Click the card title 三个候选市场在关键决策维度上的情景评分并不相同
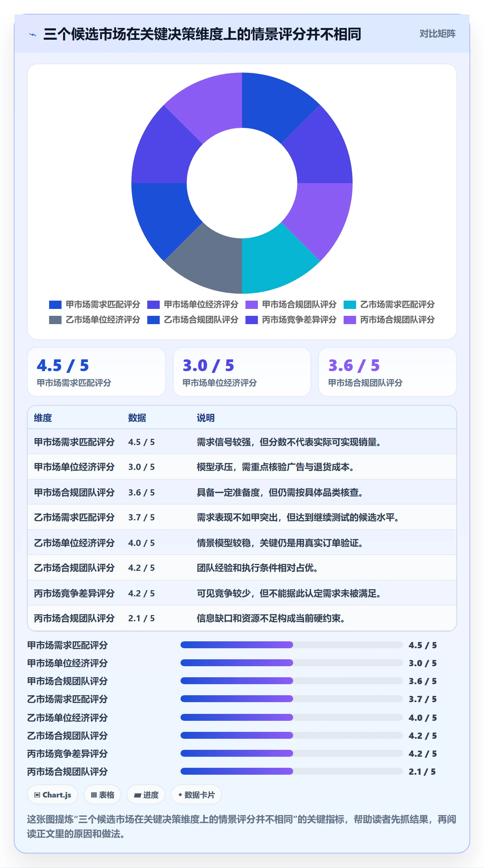This screenshot has height=868, width=484. click(x=202, y=34)
